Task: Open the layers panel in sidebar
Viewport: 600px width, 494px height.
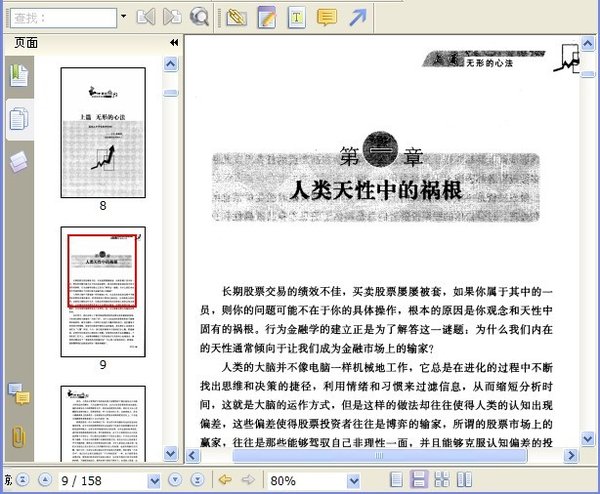Action: [x=18, y=162]
